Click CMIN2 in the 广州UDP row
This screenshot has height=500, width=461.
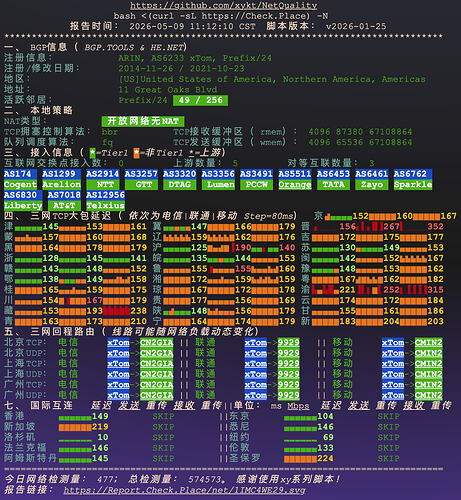coord(429,395)
